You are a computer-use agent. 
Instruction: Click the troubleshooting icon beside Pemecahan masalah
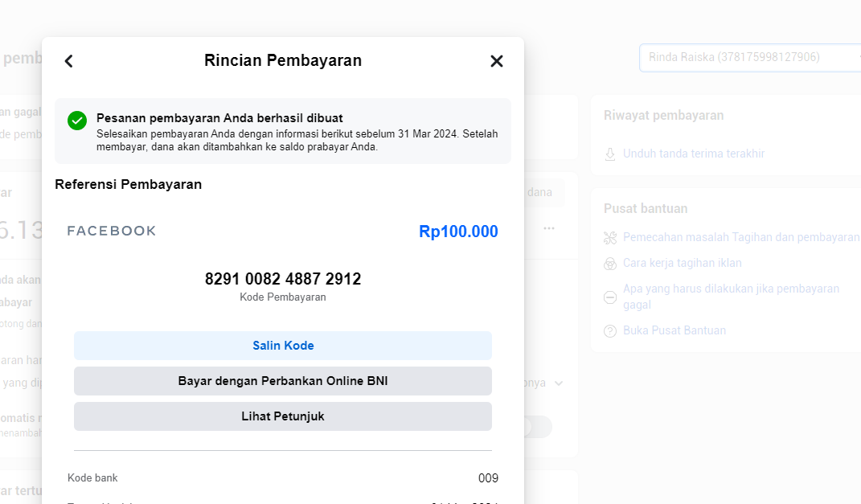coord(610,238)
